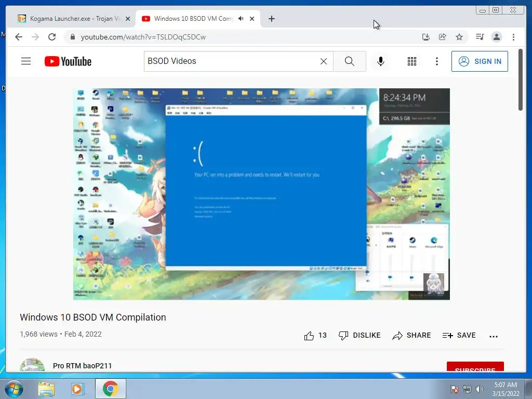The height and width of the screenshot is (399, 532).
Task: Open the YouTube hamburger guide menu
Action: (26, 61)
